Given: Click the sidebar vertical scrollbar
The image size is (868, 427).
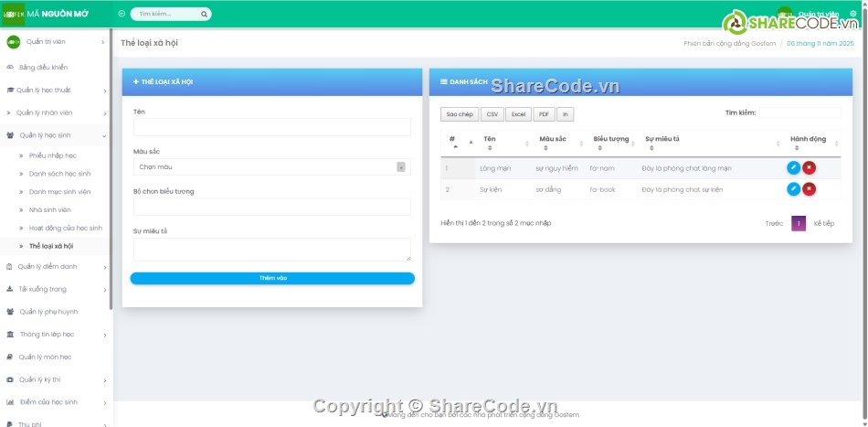Looking at the screenshot, I should 111,169.
